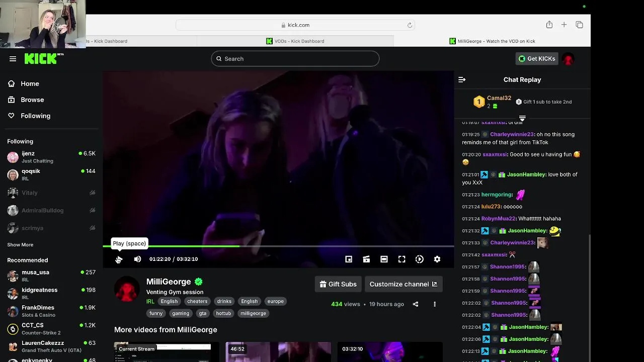Play the VOD with the play button
644x362 pixels.
[x=119, y=259]
